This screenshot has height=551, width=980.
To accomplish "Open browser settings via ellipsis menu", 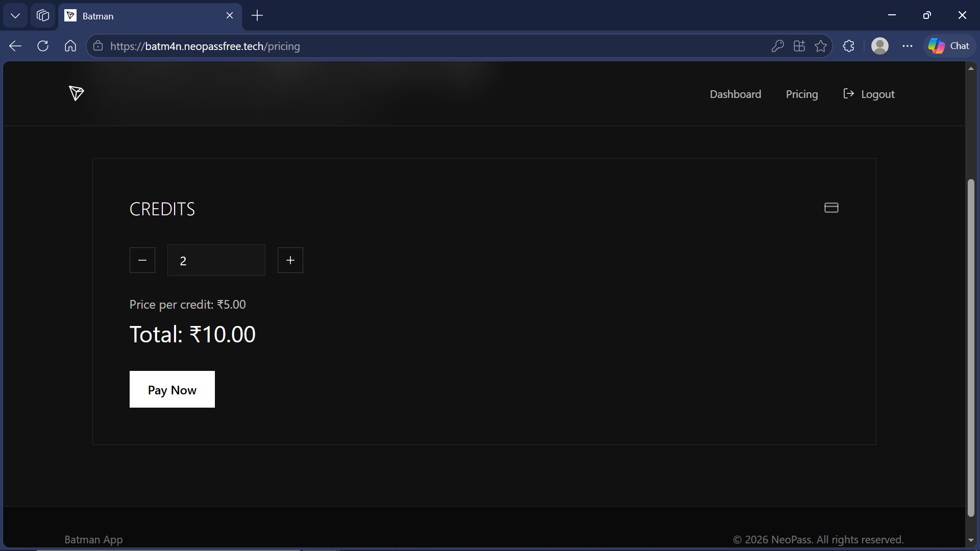I will pyautogui.click(x=909, y=46).
